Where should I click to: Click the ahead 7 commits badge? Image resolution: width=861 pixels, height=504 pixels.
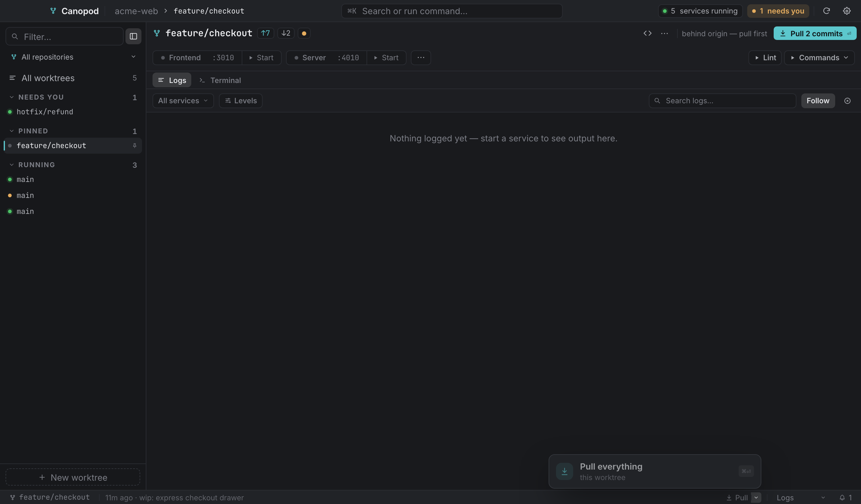(265, 33)
